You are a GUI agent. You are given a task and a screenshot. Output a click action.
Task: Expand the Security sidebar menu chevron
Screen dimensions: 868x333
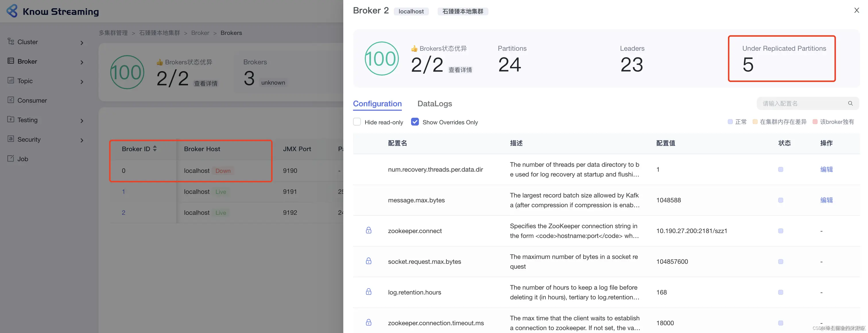(x=82, y=140)
